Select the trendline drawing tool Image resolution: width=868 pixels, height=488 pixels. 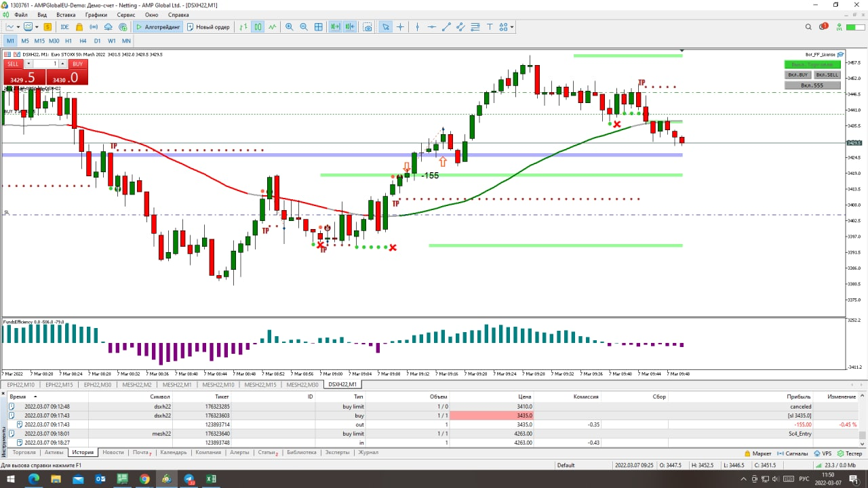[446, 27]
